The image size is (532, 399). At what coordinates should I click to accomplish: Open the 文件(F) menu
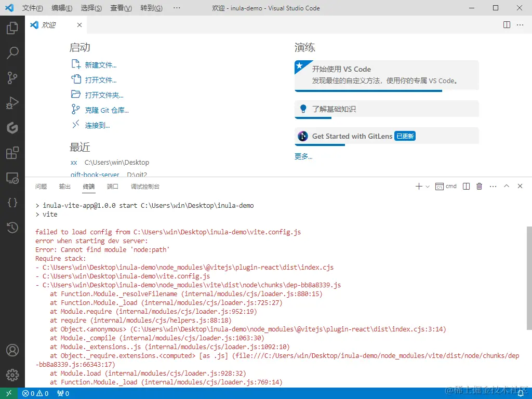click(33, 8)
